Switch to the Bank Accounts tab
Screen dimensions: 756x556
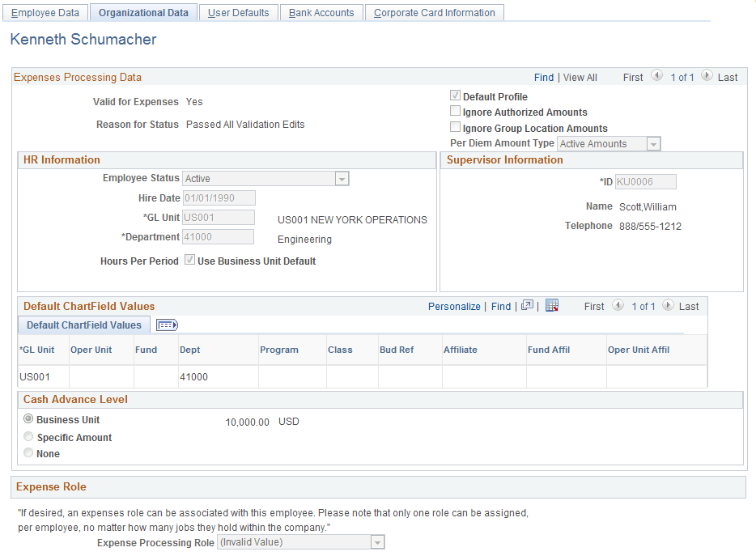pos(321,12)
